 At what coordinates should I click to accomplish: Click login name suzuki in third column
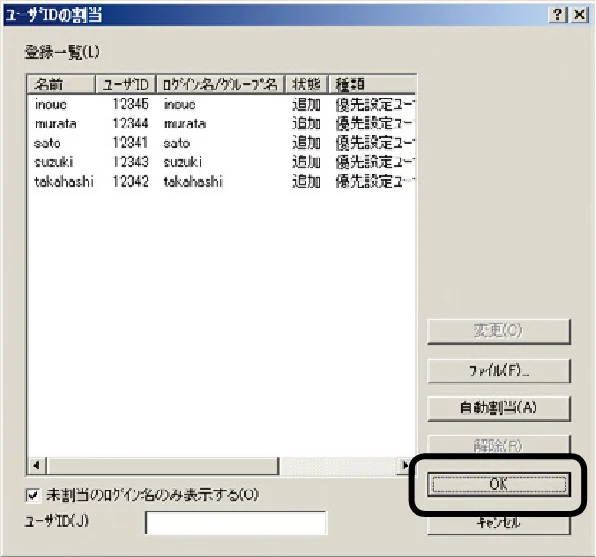pos(182,162)
